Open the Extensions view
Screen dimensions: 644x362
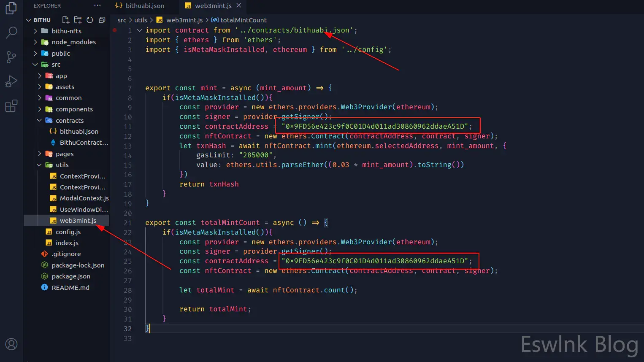click(11, 105)
